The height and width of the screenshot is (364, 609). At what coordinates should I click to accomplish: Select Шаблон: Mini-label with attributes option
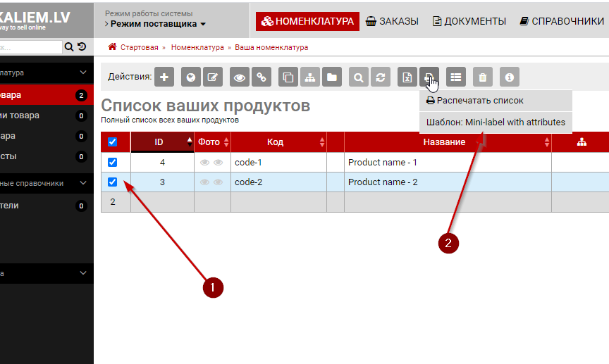pos(496,122)
